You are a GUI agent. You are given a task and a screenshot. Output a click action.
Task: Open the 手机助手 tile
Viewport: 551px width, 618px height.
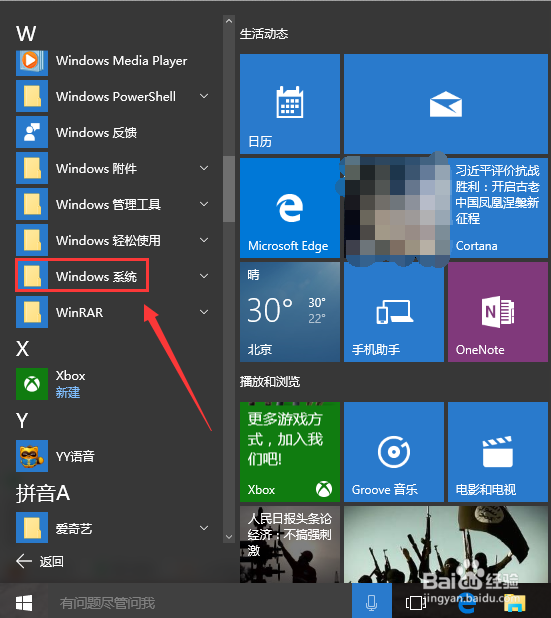[x=394, y=312]
